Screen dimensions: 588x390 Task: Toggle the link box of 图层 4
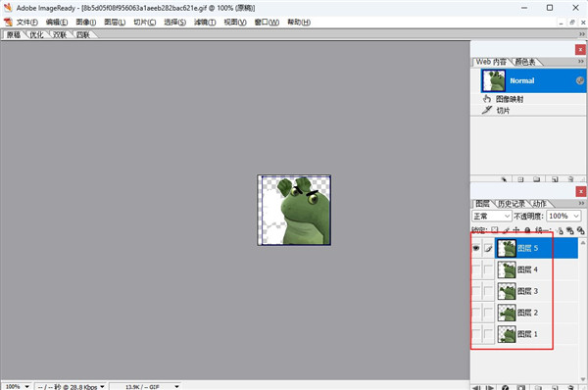(488, 269)
